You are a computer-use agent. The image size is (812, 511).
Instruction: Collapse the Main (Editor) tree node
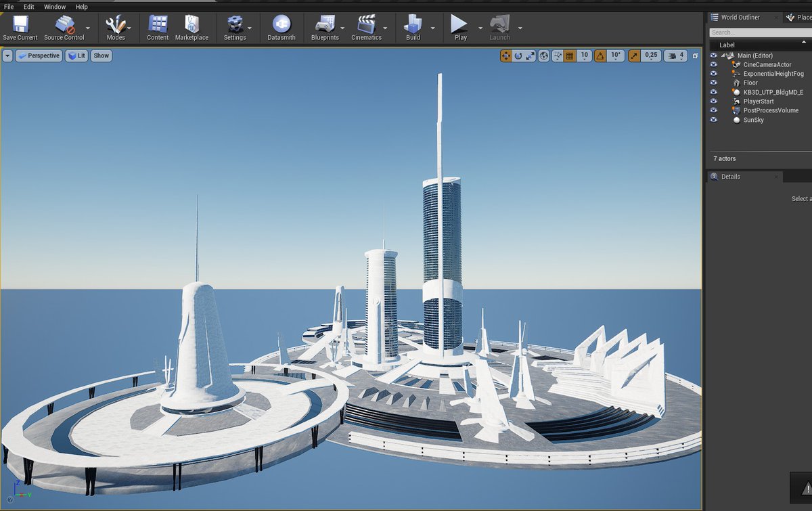(723, 55)
